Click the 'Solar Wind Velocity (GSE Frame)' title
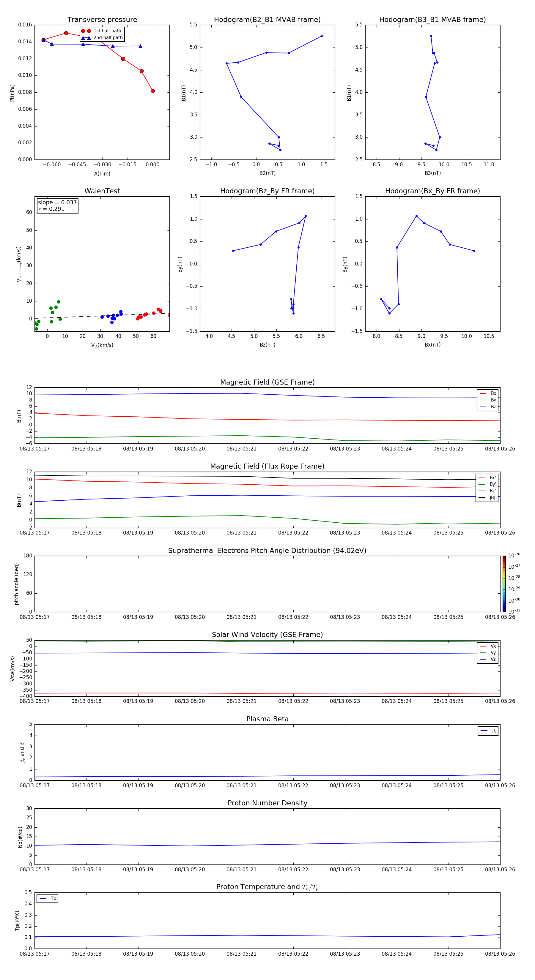The image size is (535, 980). [267, 635]
